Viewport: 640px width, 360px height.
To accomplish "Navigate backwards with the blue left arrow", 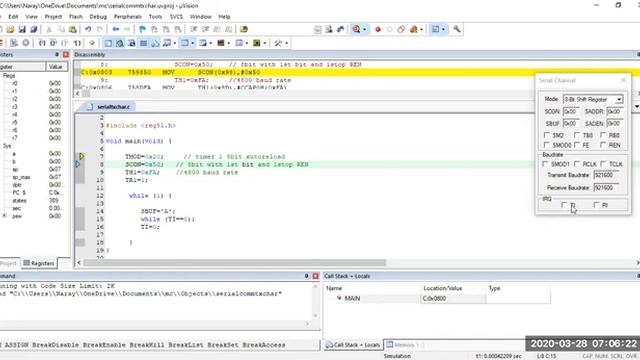I will 116,29.
